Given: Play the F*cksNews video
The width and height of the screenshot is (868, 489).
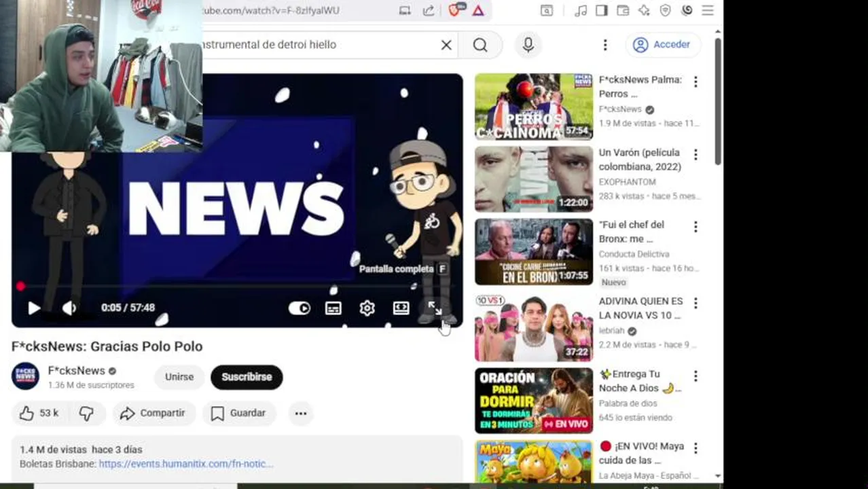Looking at the screenshot, I should (x=34, y=308).
